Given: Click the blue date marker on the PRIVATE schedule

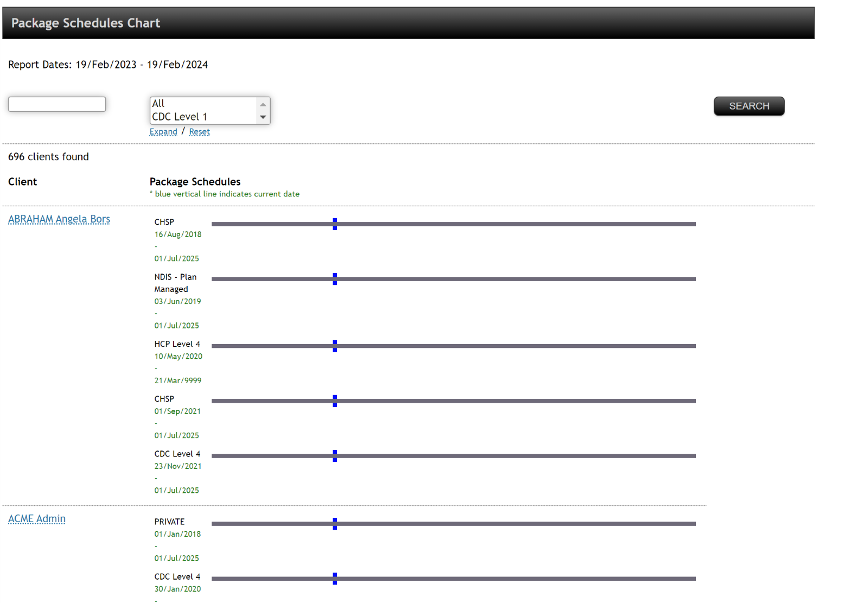Looking at the screenshot, I should [335, 523].
